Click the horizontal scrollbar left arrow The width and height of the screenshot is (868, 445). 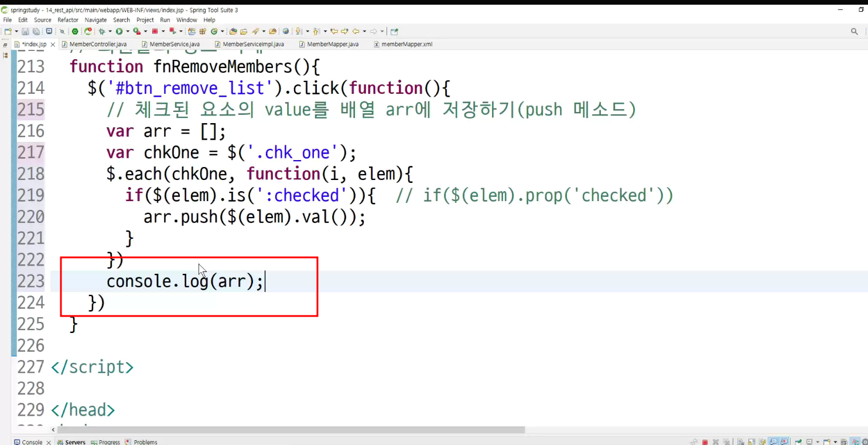pos(53,430)
